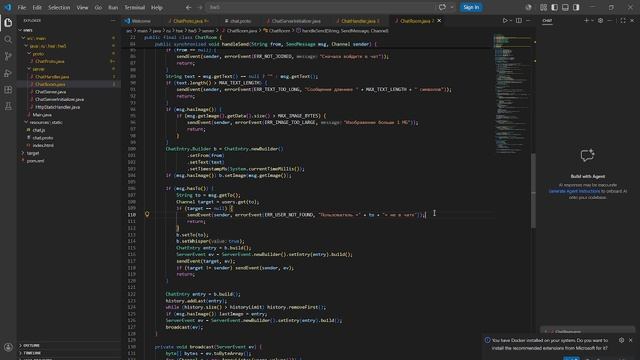Maximize the chat panel size
Image resolution: width=640 pixels, height=360 pixels.
(623, 20)
